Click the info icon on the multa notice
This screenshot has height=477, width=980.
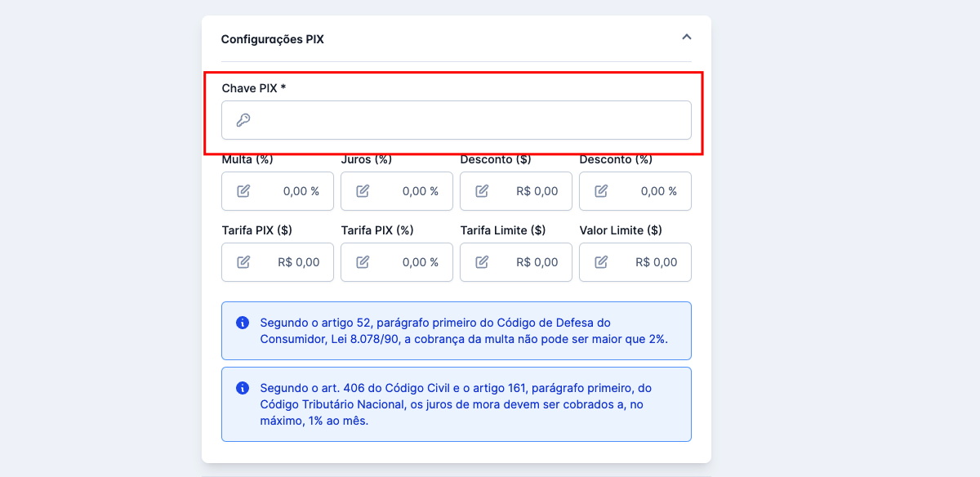point(241,322)
